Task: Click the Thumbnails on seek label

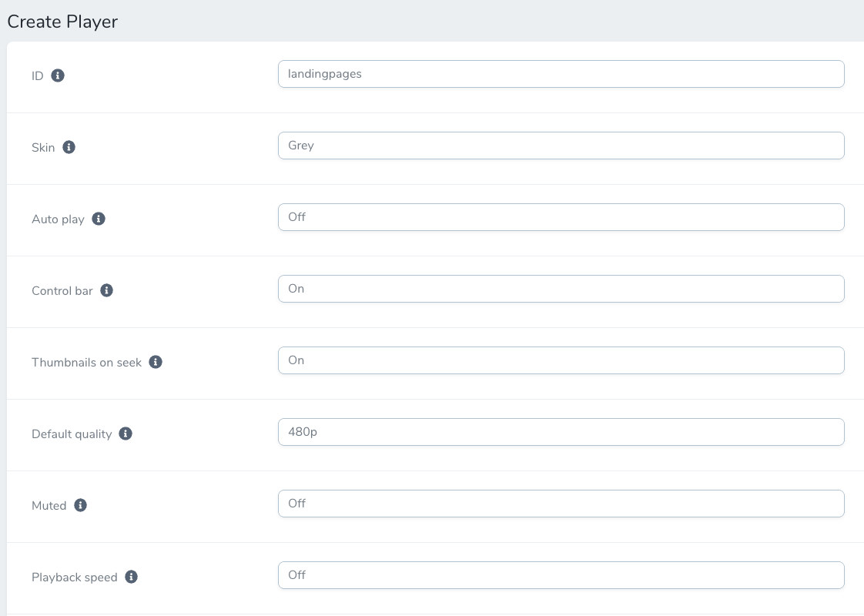Action: coord(86,363)
